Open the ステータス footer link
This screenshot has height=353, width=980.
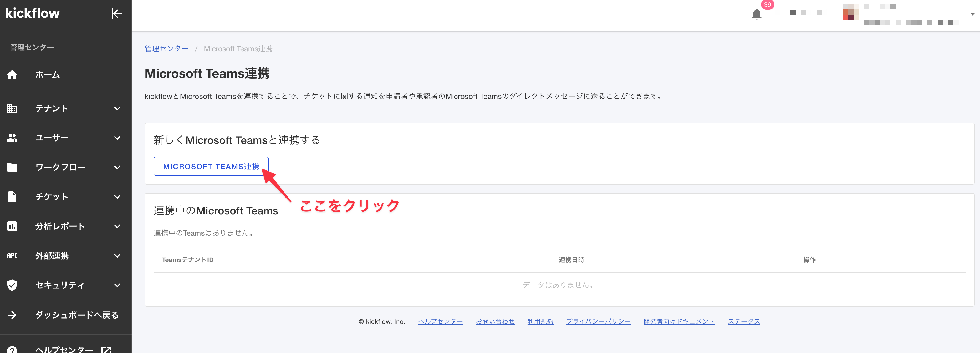744,321
